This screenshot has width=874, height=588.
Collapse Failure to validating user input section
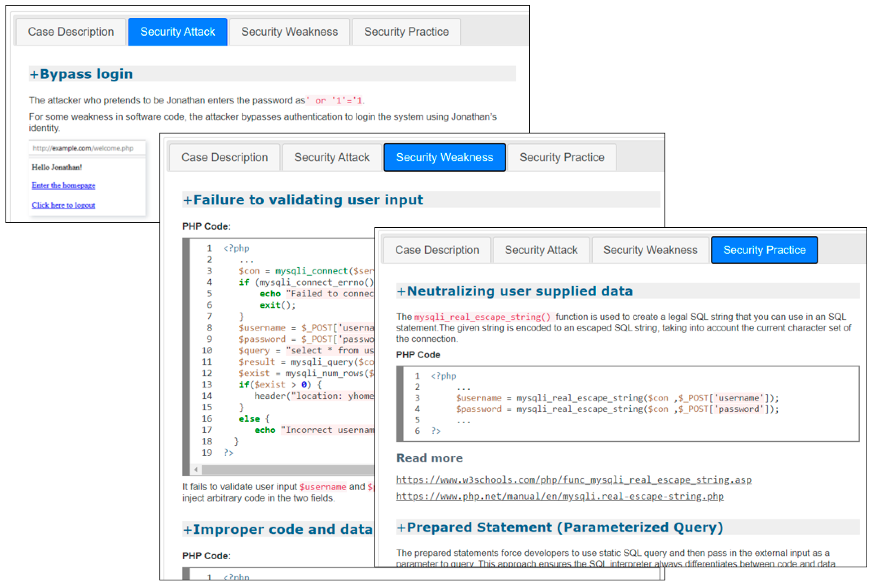point(303,199)
